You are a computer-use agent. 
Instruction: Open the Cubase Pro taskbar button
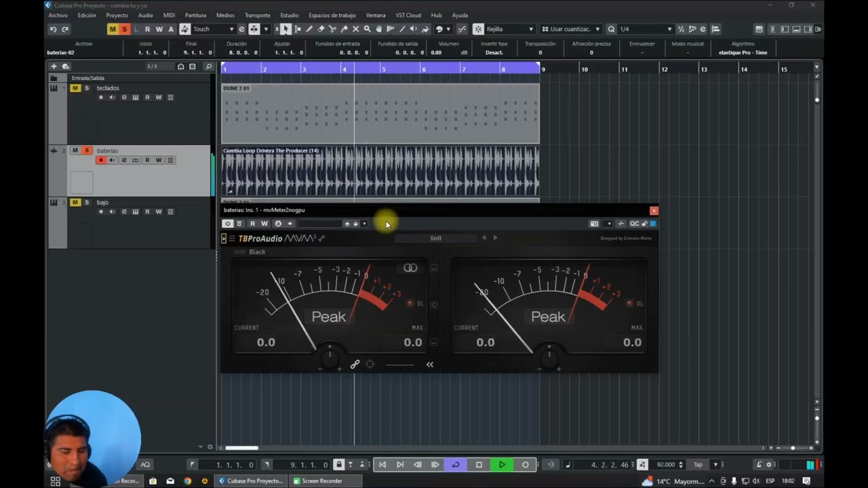[x=250, y=481]
